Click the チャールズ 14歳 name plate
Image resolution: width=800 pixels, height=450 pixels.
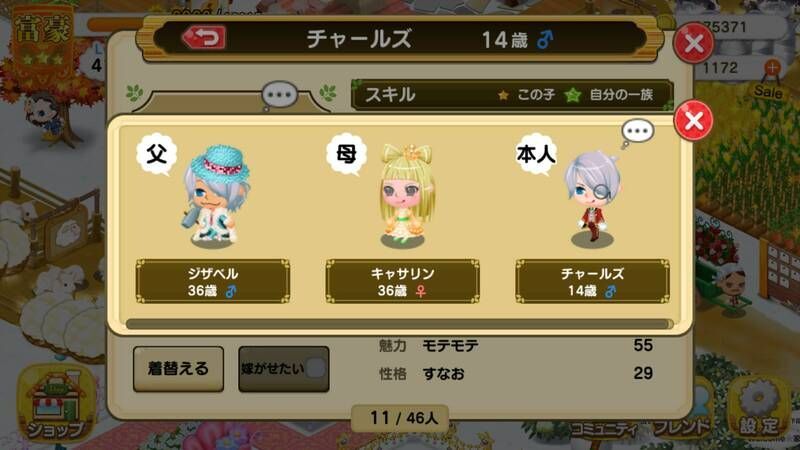592,282
